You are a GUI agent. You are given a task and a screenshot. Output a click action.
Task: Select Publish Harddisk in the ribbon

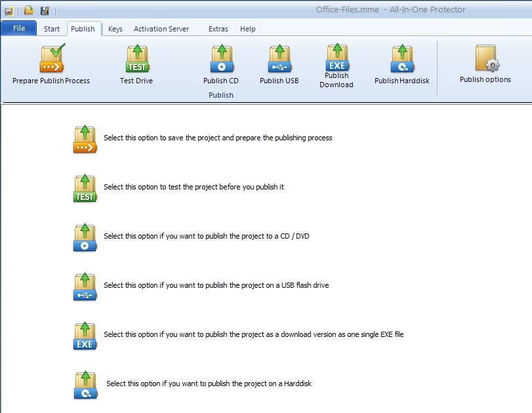(x=400, y=60)
